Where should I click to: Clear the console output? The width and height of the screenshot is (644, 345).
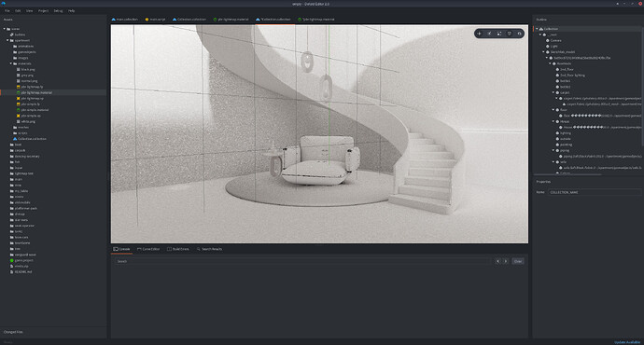518,261
